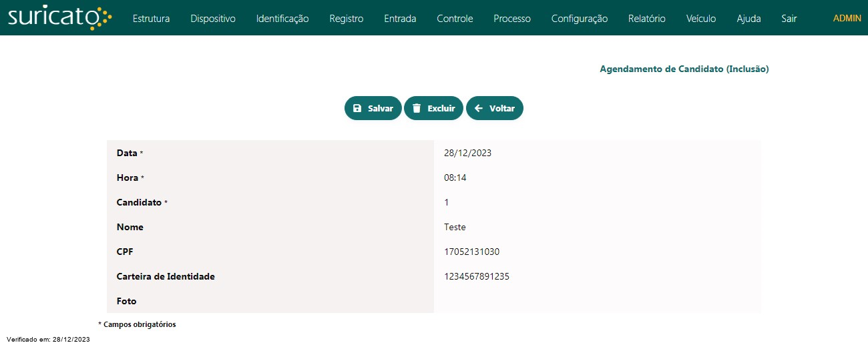Select the Processo menu
The image size is (868, 349).
click(x=512, y=19)
